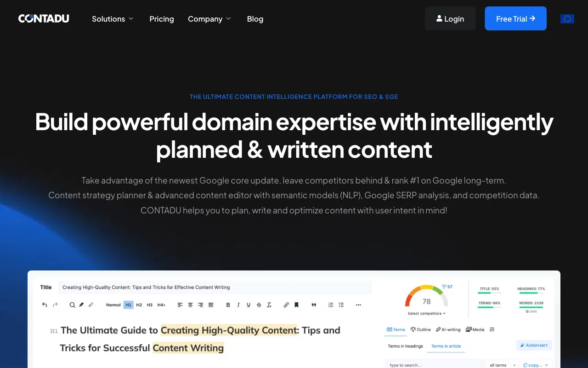Viewport: 588px width, 368px height.
Task: Click the tagline about SEO & SGE platform
Action: pyautogui.click(x=294, y=97)
